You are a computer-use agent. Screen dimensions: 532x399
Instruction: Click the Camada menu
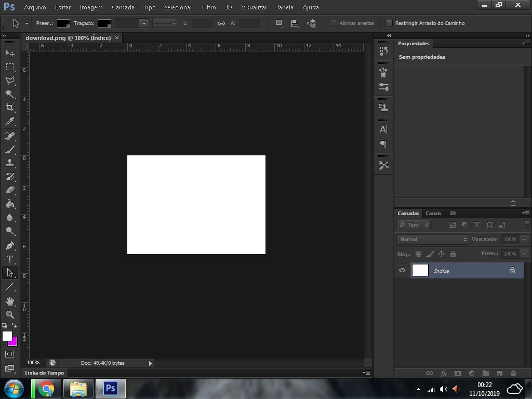[123, 7]
